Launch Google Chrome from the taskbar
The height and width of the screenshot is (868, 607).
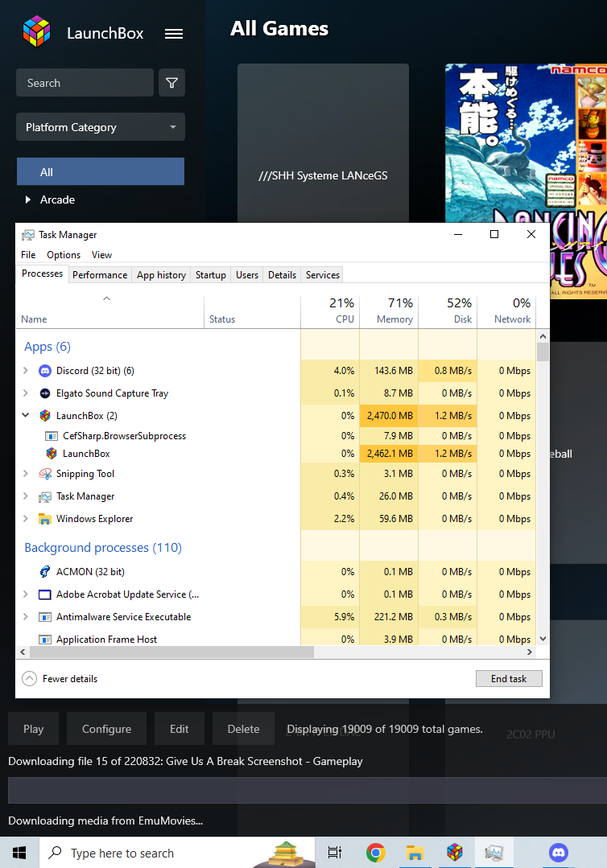(x=375, y=853)
